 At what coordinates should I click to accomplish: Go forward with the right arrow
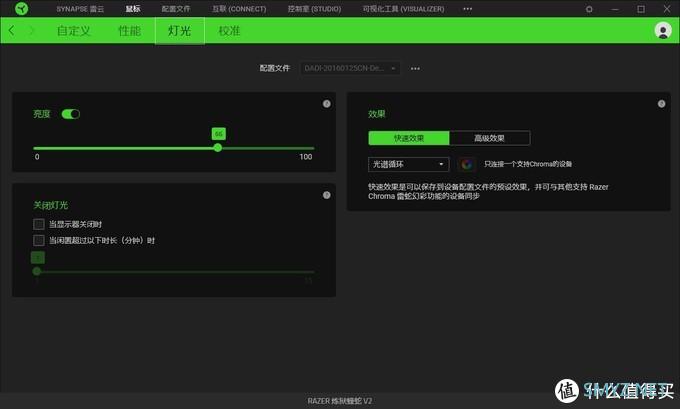tap(32, 30)
